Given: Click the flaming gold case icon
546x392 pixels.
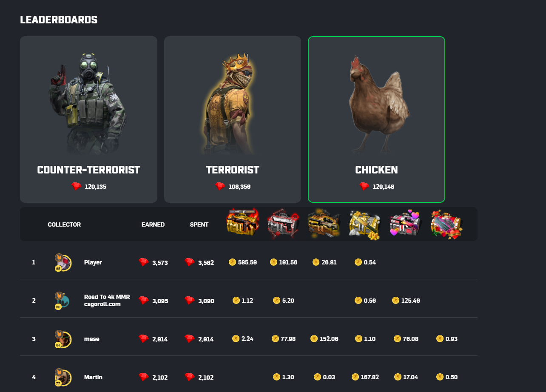Looking at the screenshot, I should tap(242, 223).
